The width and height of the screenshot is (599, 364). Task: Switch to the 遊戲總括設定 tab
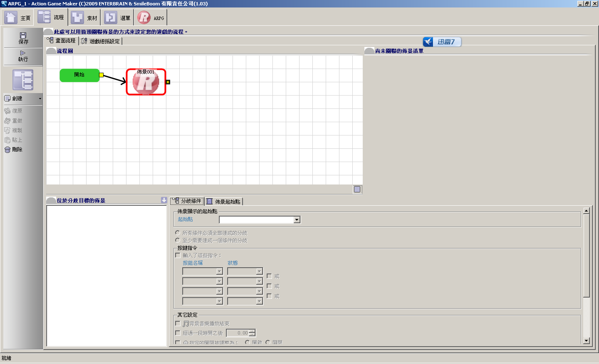pos(101,41)
